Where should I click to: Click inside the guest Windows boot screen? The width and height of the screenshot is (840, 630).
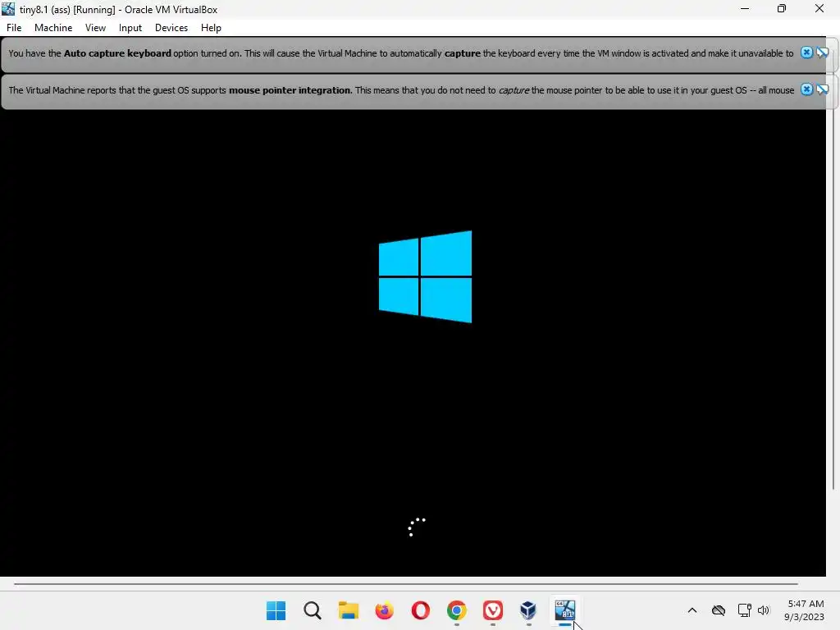(413, 343)
